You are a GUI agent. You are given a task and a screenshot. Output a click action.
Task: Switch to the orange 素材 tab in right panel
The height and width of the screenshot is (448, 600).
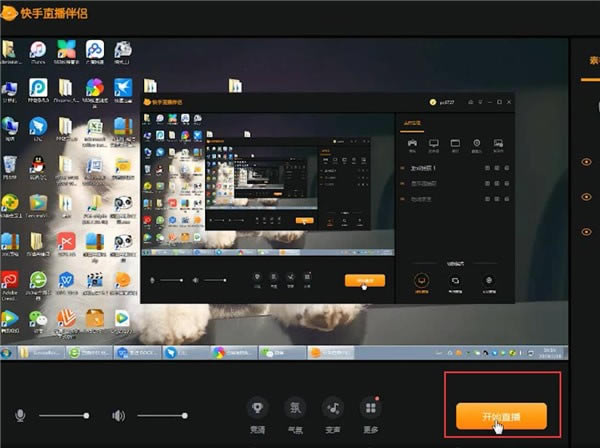(x=590, y=60)
